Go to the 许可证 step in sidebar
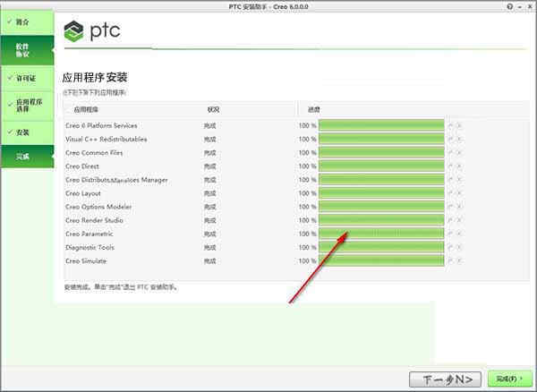537x392 pixels. (27, 79)
